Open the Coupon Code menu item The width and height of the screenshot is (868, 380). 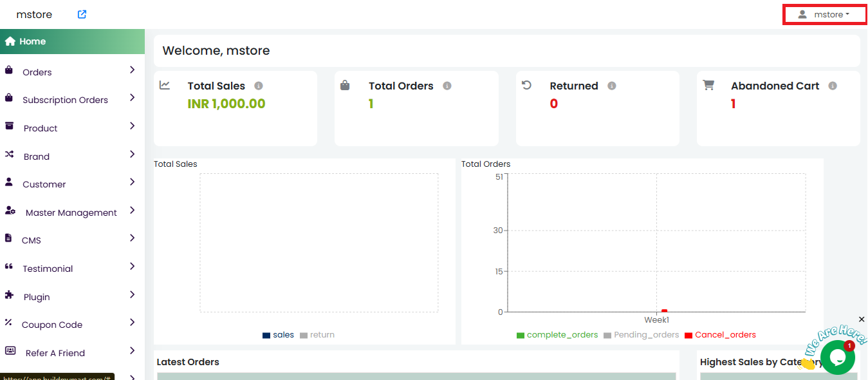pos(52,325)
